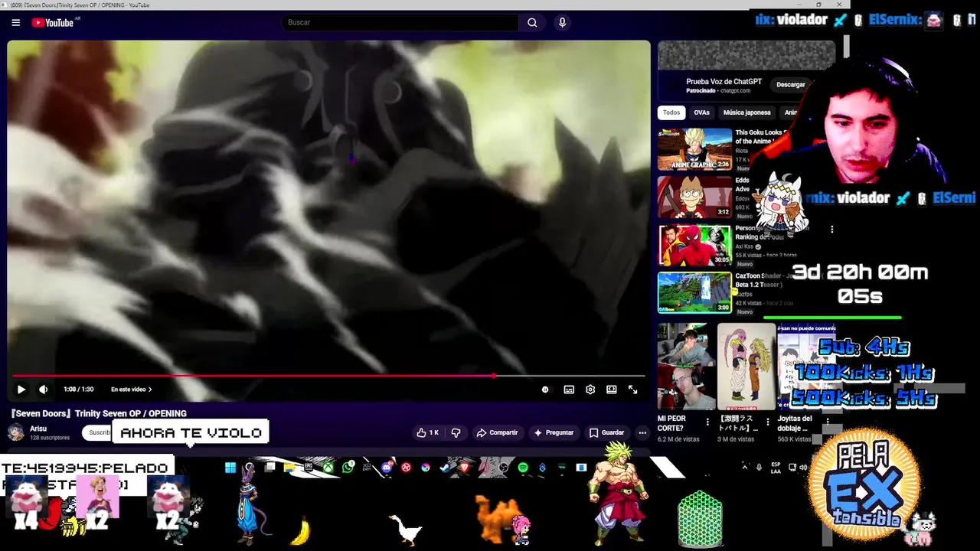Open Brave browser from the taskbar
980x551 pixels.
tap(464, 468)
